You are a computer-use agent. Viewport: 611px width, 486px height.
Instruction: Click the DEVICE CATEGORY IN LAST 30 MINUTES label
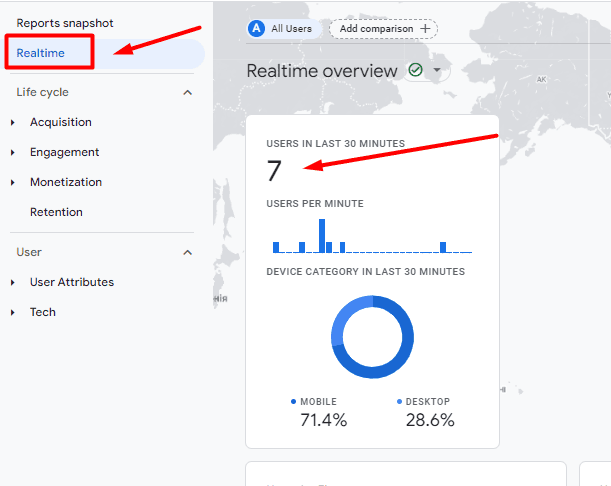[x=366, y=272]
